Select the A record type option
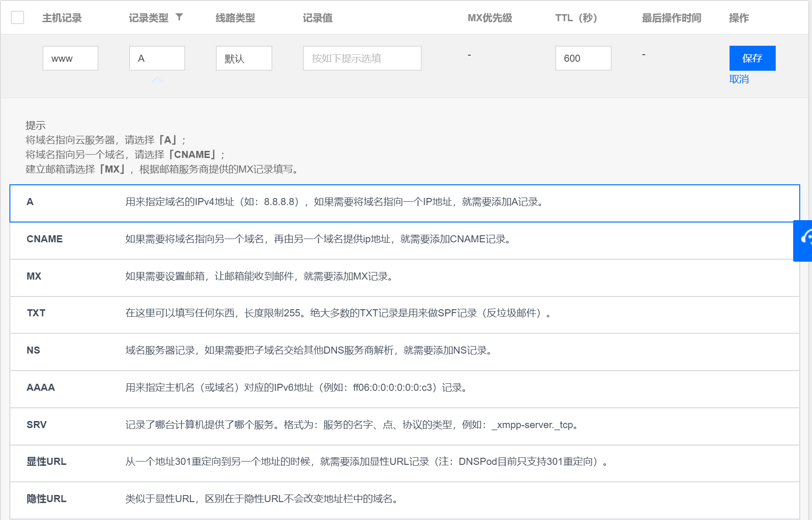Screen dimensions: 812x520 point(405,203)
